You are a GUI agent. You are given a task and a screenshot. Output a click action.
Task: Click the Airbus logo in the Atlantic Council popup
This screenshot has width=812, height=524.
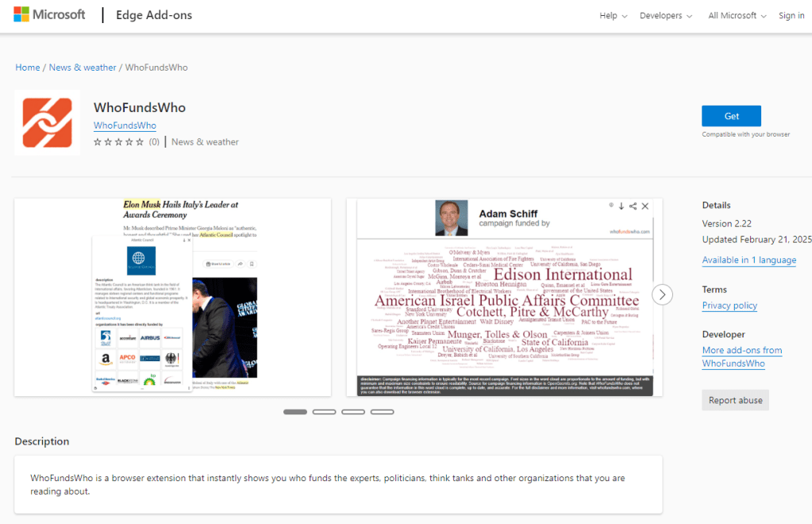150,337
